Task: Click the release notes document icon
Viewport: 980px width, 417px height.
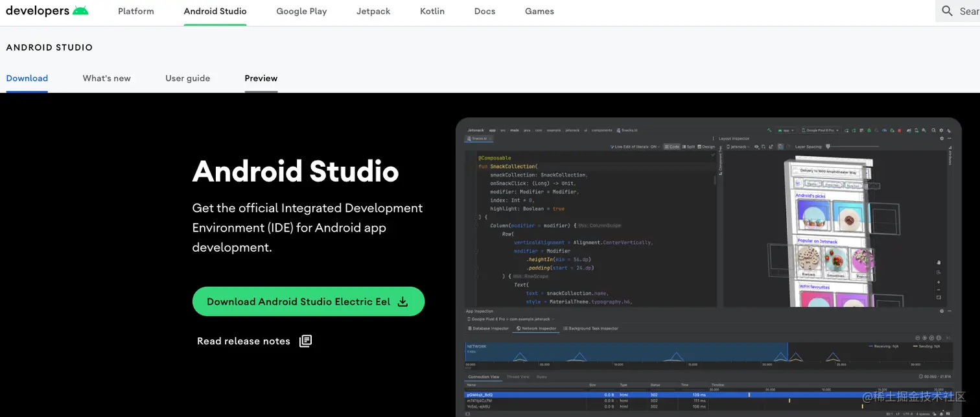Action: pos(305,341)
